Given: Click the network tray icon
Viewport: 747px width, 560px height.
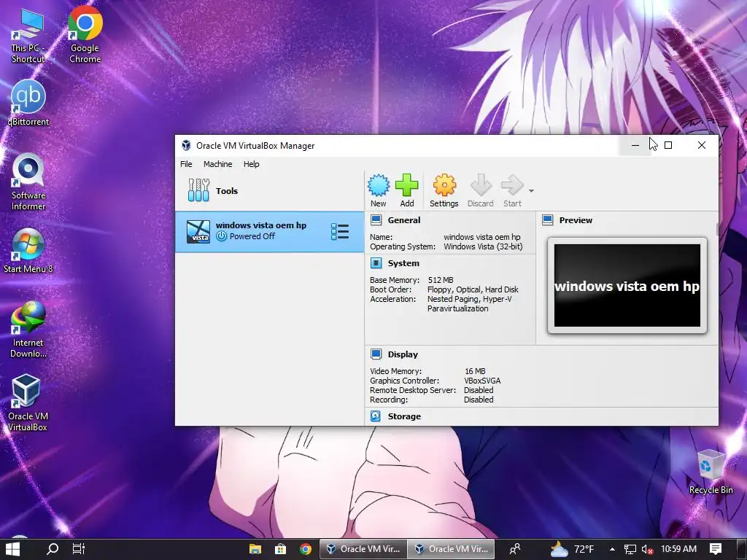Looking at the screenshot, I should tap(630, 549).
